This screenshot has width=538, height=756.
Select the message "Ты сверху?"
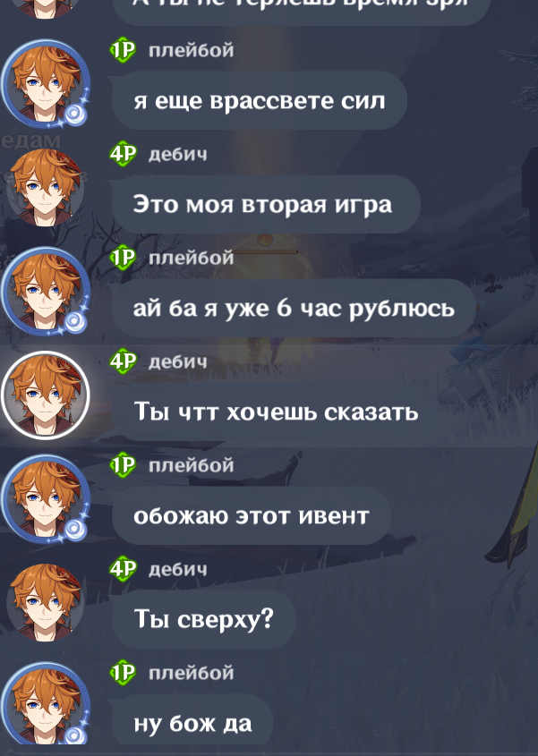(204, 619)
